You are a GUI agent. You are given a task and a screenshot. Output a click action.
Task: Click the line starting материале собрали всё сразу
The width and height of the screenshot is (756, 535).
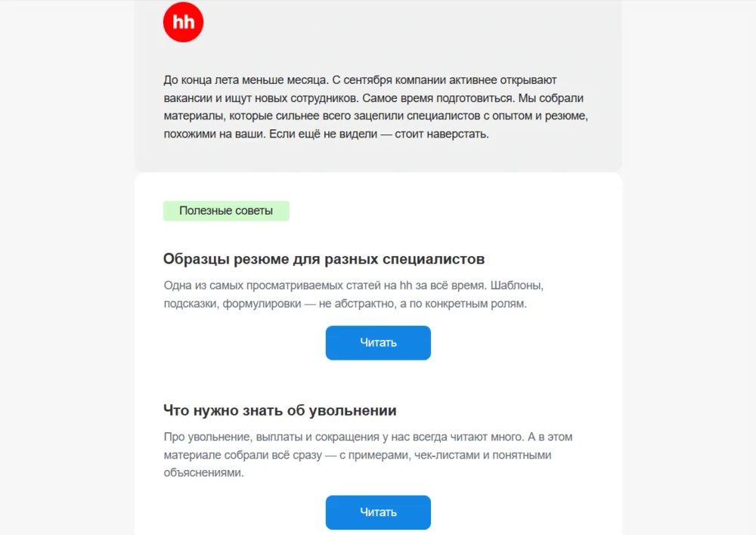(x=358, y=455)
